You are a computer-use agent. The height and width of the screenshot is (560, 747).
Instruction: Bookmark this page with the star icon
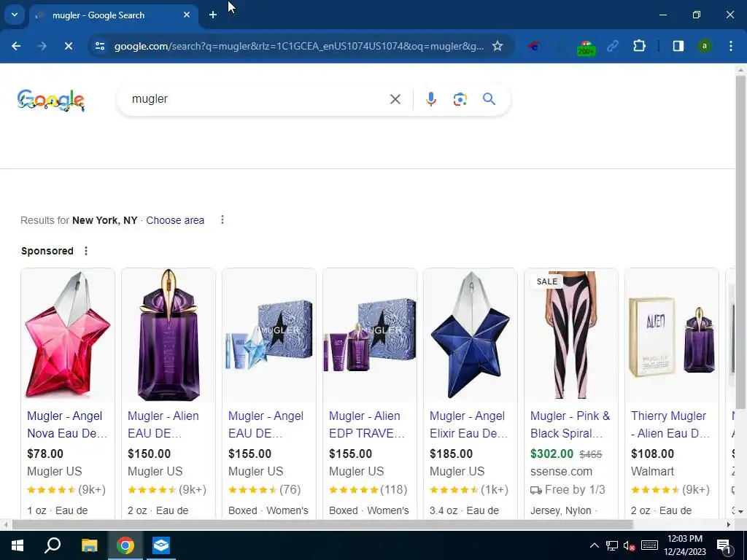[498, 46]
